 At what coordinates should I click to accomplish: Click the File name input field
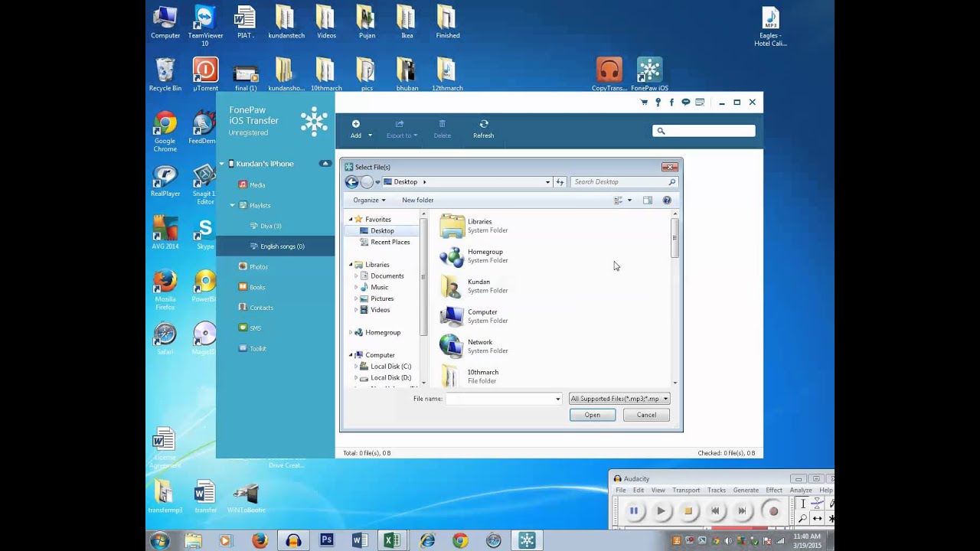[x=504, y=399]
